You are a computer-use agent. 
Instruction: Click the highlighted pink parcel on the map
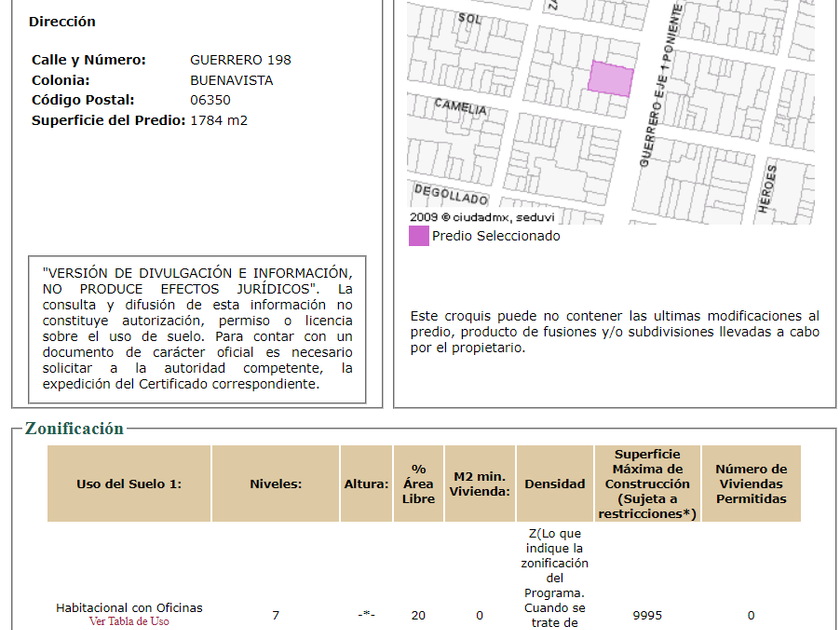click(x=611, y=79)
